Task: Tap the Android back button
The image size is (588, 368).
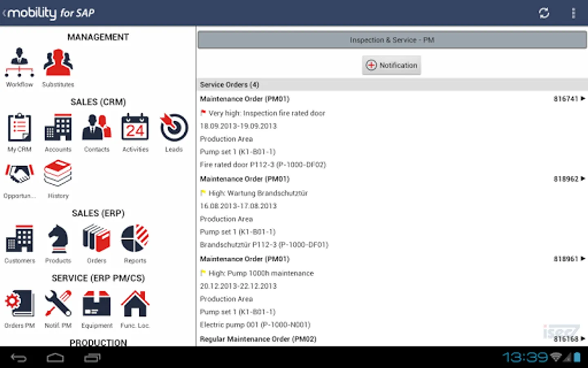Action: point(18,358)
